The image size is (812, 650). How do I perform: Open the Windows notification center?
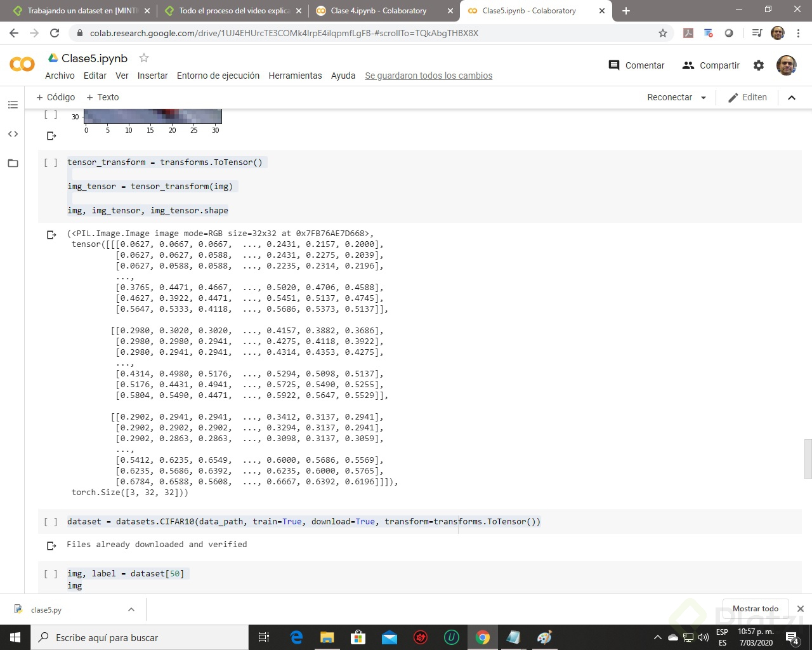(792, 637)
